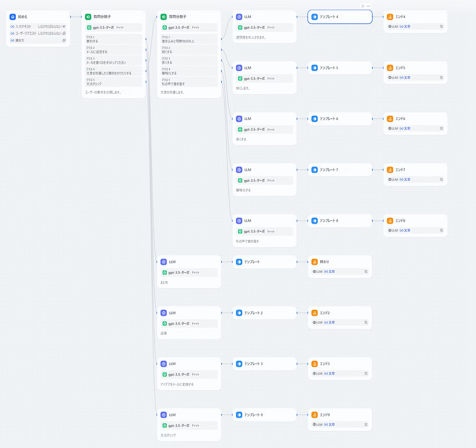The height and width of the screenshot is (448, 476).
Task: Open the three-dots menu above テンプレート 4
Action: point(369,6)
